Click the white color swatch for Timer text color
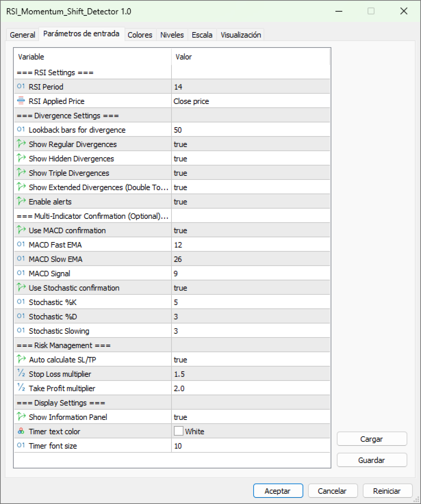The height and width of the screenshot is (504, 421). click(x=179, y=431)
